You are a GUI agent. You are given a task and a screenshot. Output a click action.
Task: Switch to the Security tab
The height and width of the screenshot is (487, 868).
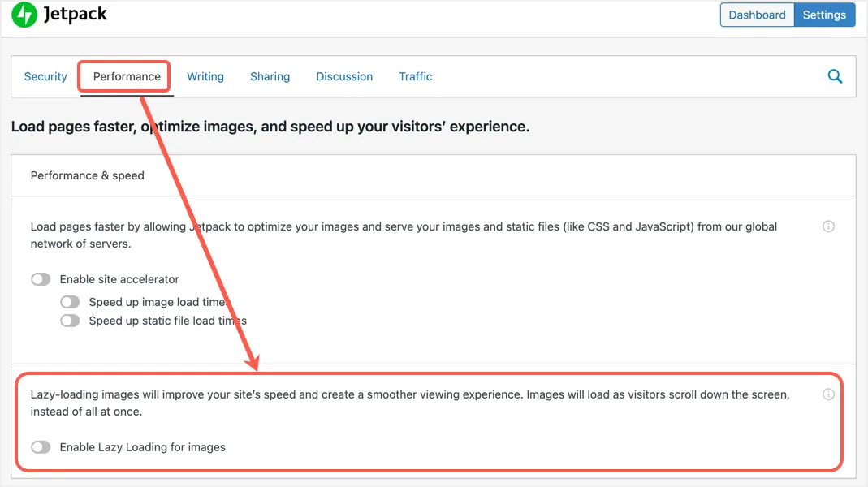(x=45, y=76)
